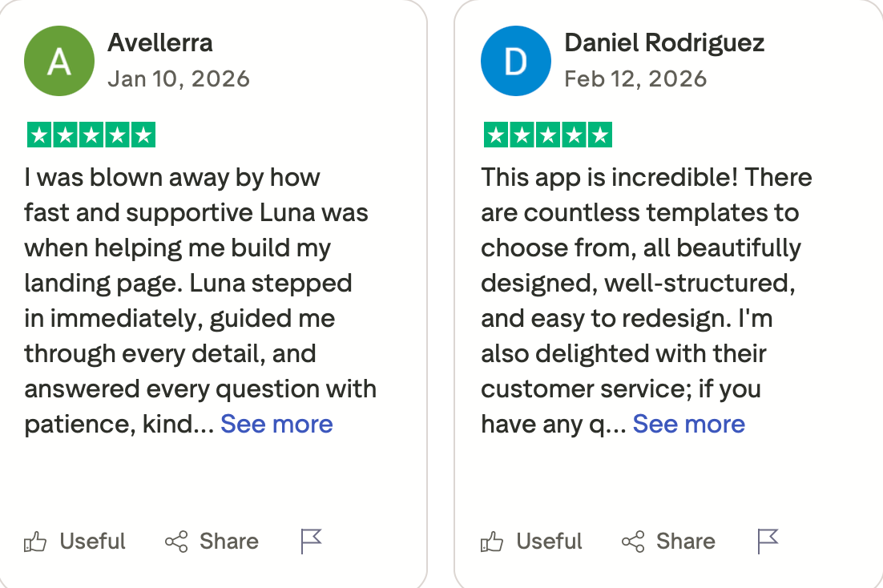Share Avellerra's review
Image resolution: width=883 pixels, height=588 pixels.
212,542
